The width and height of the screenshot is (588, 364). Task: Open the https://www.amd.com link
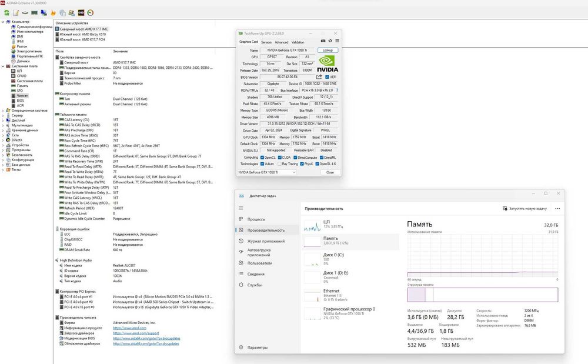(x=129, y=328)
